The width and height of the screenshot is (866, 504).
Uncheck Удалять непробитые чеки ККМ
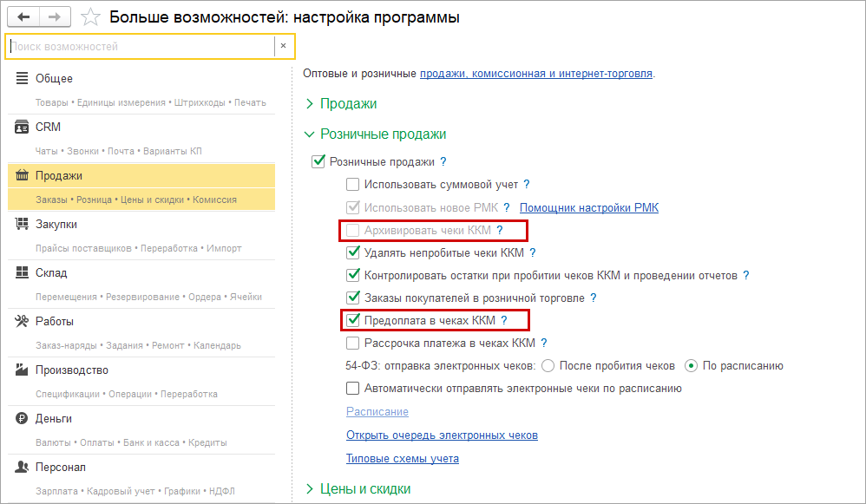352,253
